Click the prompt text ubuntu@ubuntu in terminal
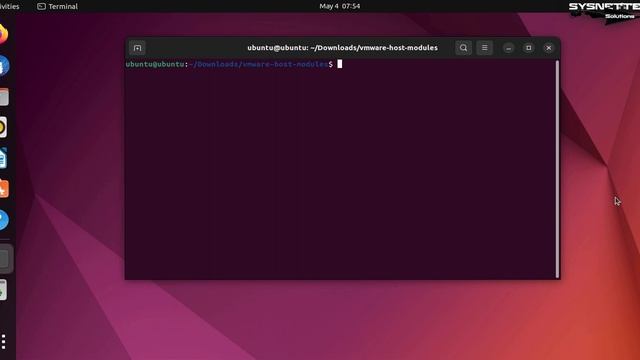 point(155,64)
